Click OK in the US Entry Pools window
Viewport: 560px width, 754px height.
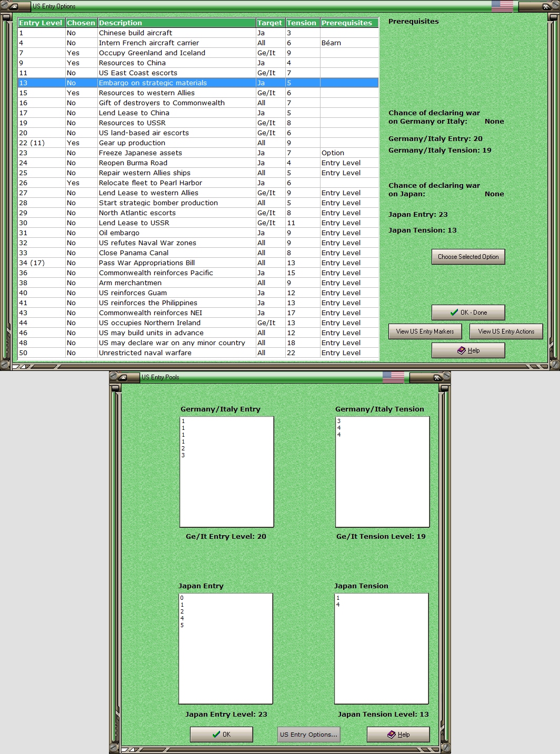[221, 735]
